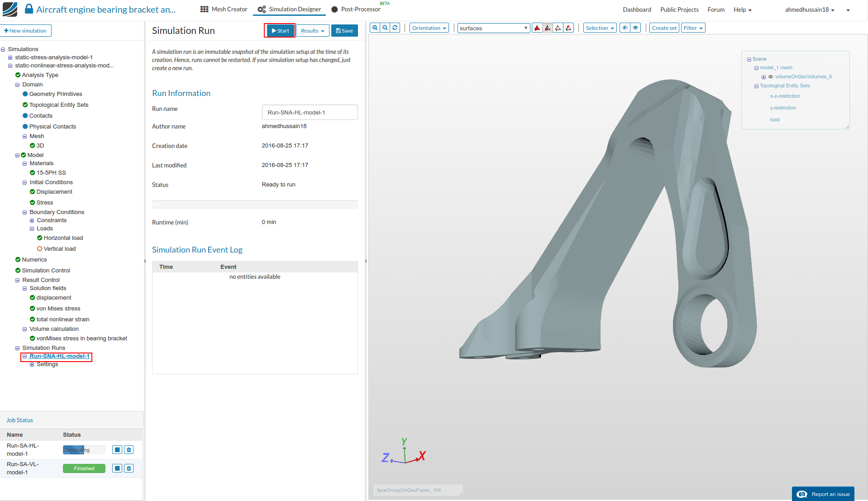Open the Filter dropdown
868x501 pixels.
pyautogui.click(x=693, y=28)
